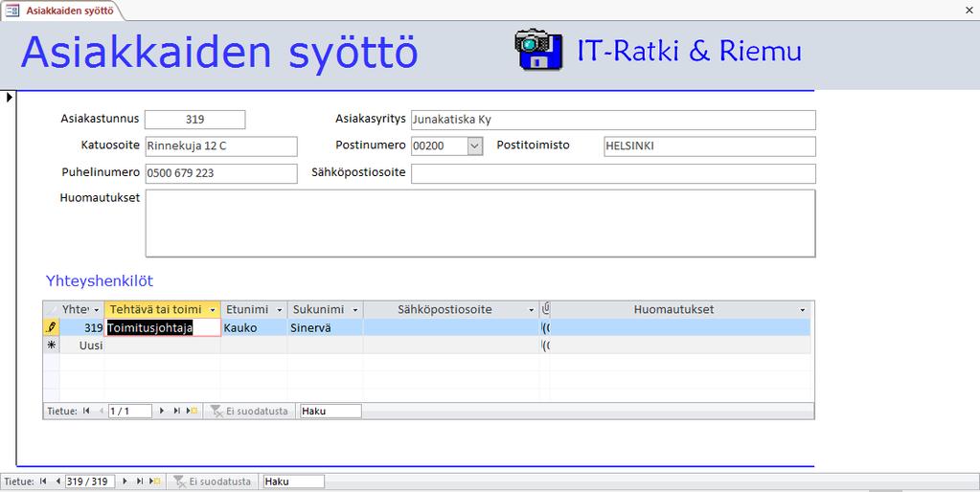Viewport: 980px width, 492px height.
Task: Create new record in Yhteyshenkilöt subform navigator
Action: [192, 411]
